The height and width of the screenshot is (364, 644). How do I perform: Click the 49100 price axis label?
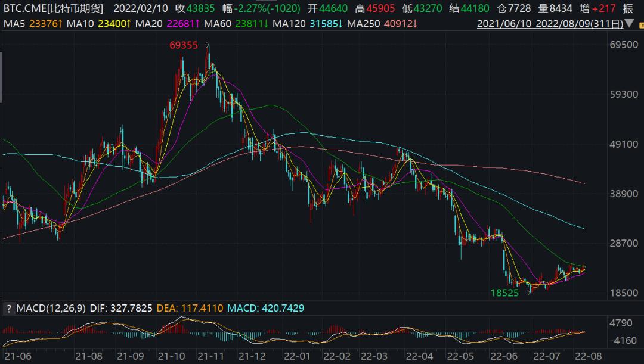click(624, 144)
